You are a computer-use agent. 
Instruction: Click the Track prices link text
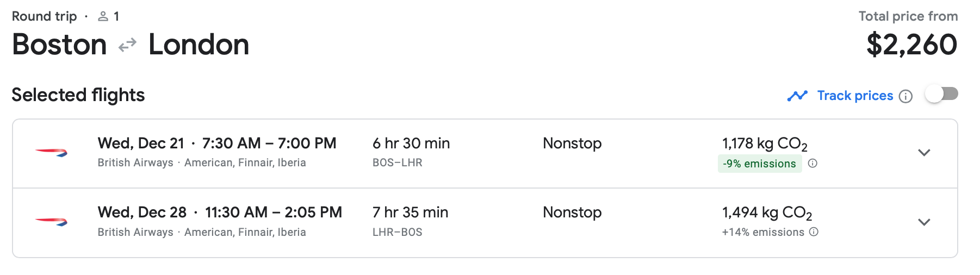coord(855,96)
